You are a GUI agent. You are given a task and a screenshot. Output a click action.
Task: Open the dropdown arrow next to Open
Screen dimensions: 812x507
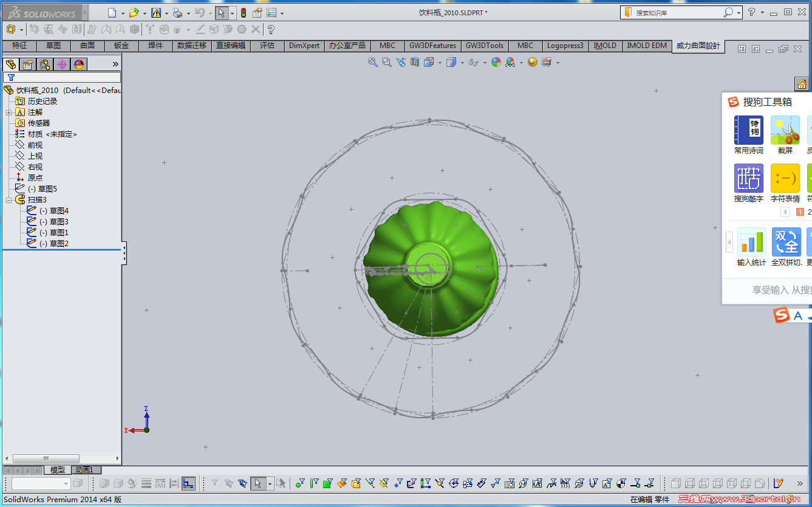[x=145, y=13]
